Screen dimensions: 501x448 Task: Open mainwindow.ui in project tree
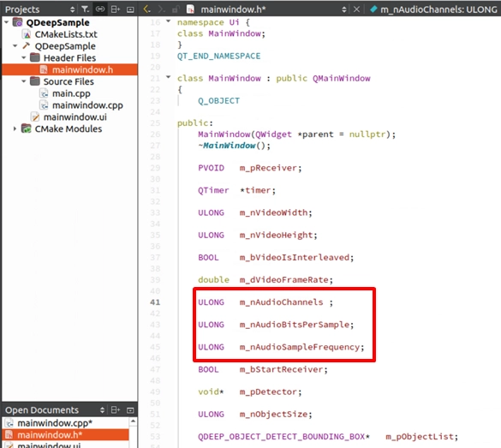(x=75, y=117)
